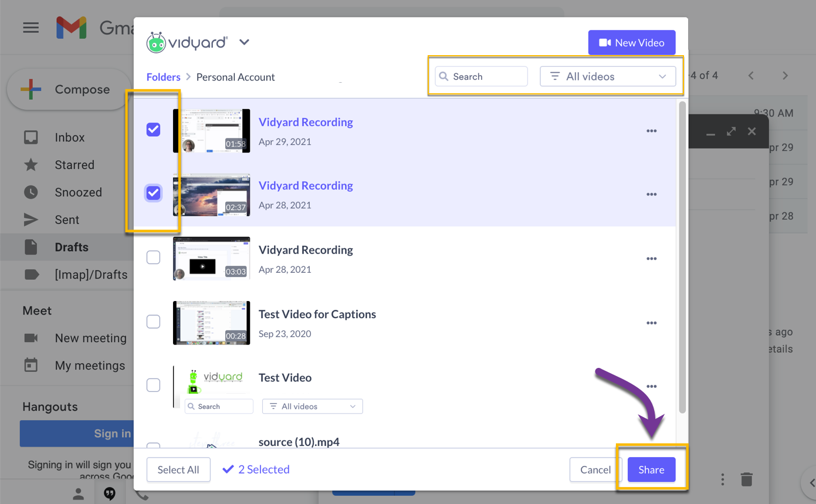Screen dimensions: 816x504
Task: Click the New meeting camera icon
Action: pyautogui.click(x=31, y=338)
